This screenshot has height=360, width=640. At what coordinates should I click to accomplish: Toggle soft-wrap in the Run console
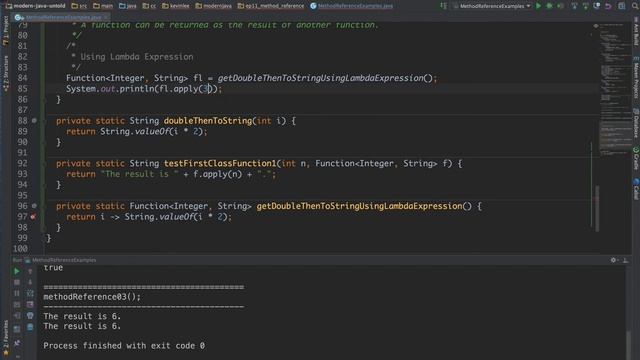(30, 293)
